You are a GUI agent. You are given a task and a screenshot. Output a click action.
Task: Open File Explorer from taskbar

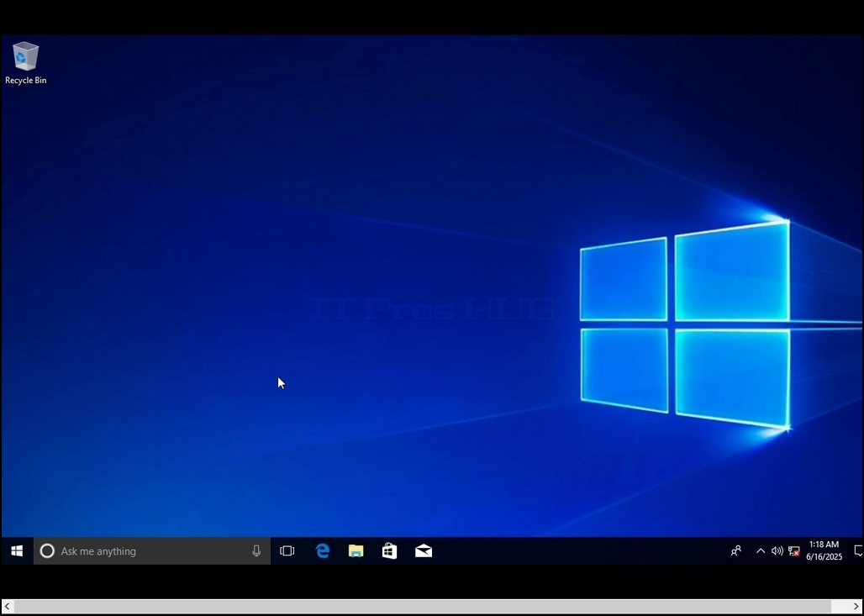point(356,551)
